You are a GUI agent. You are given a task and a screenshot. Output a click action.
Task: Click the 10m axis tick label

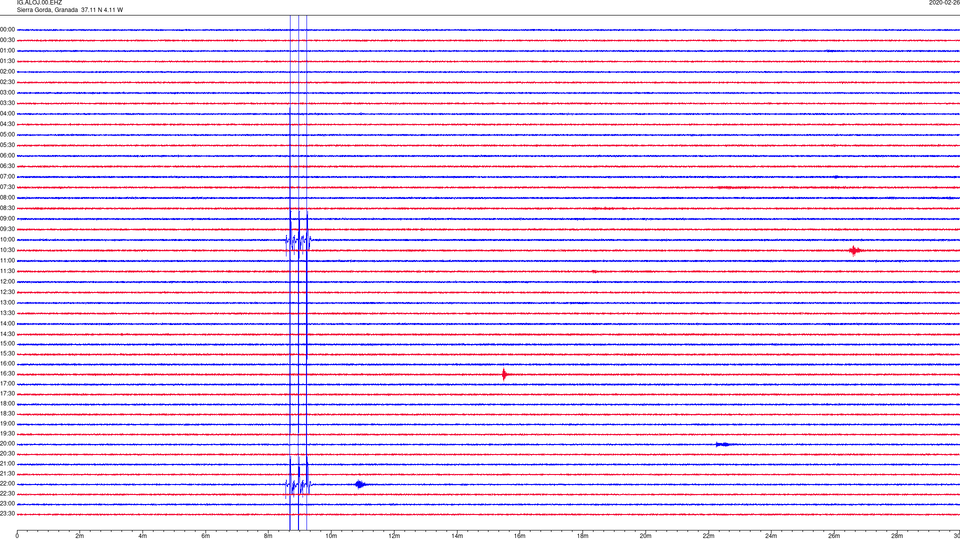331,536
